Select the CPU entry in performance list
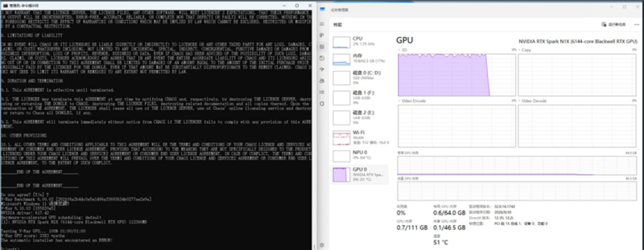Image resolution: width=644 pixels, height=250 pixels. (x=360, y=41)
